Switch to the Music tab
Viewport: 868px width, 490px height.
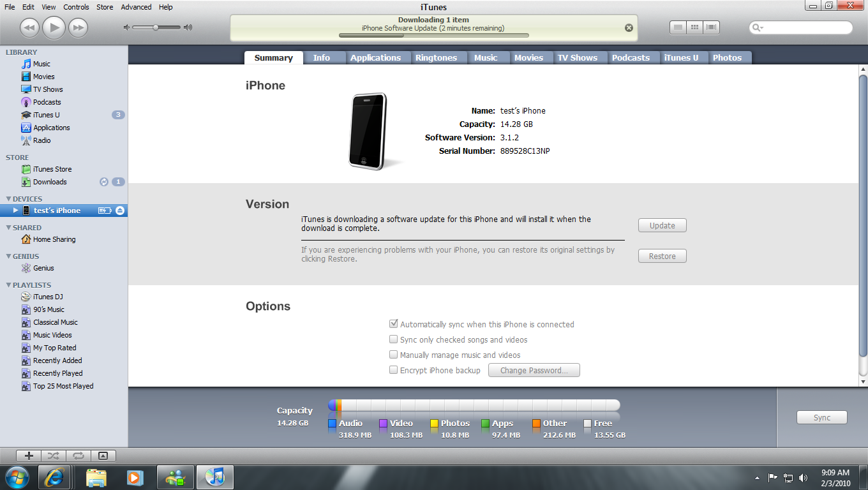coord(486,57)
